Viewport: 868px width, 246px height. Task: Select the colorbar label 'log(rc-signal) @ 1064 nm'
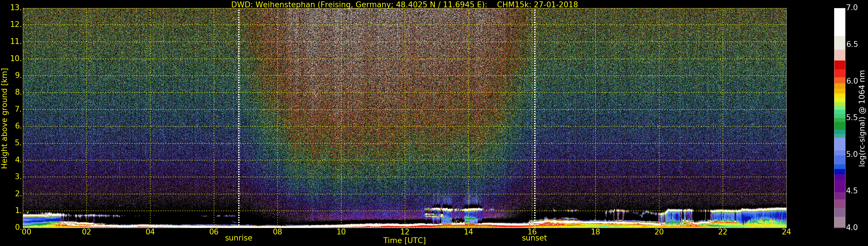862,118
